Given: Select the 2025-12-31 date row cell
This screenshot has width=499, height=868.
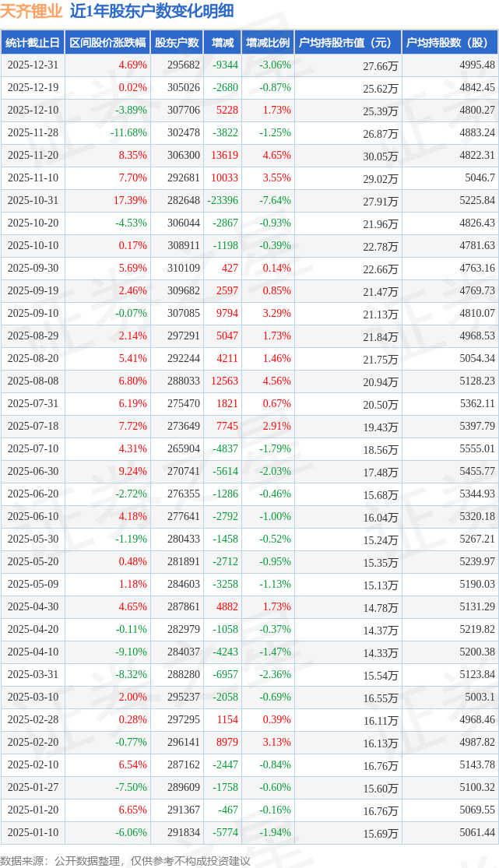Looking at the screenshot, I should (x=33, y=65).
